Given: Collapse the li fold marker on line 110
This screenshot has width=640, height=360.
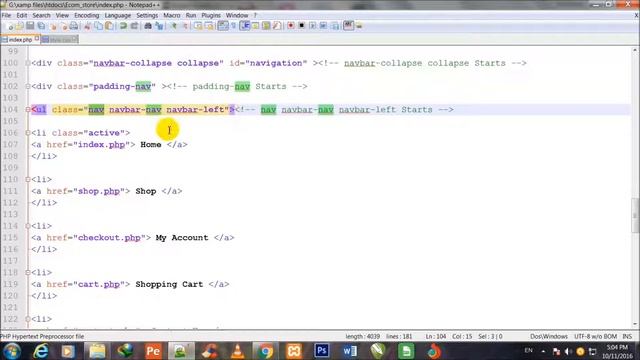Looking at the screenshot, I should click(x=28, y=180).
